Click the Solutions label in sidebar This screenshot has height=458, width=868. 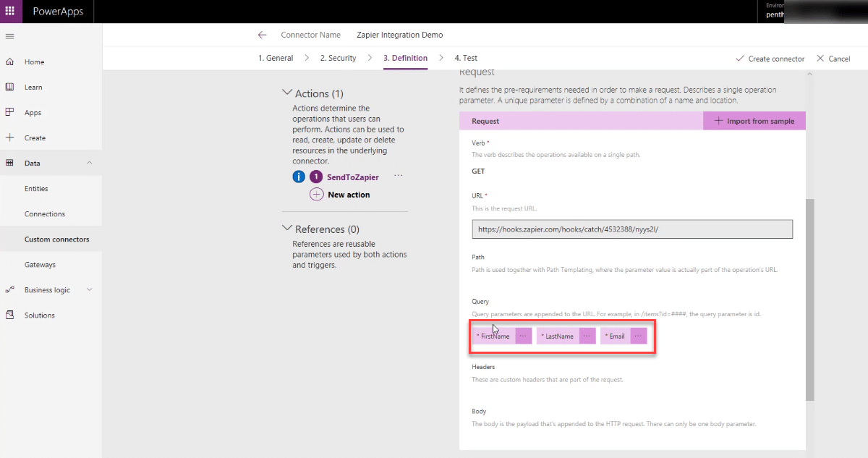point(40,315)
